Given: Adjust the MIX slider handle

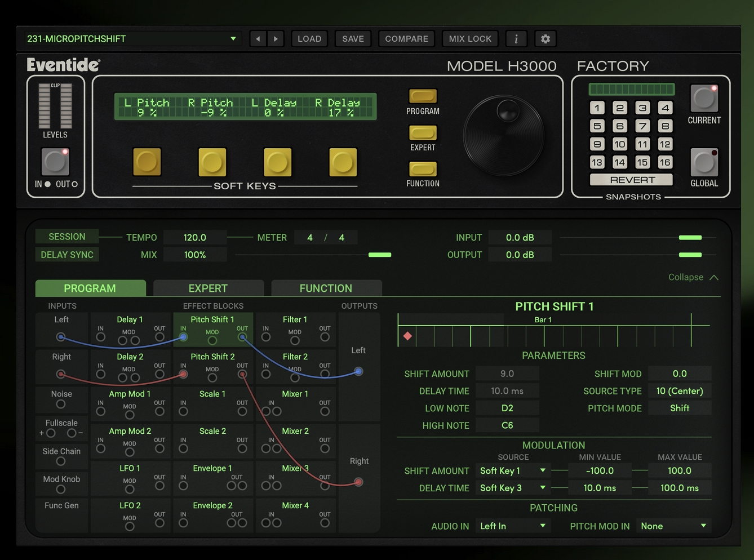Looking at the screenshot, I should pyautogui.click(x=379, y=255).
